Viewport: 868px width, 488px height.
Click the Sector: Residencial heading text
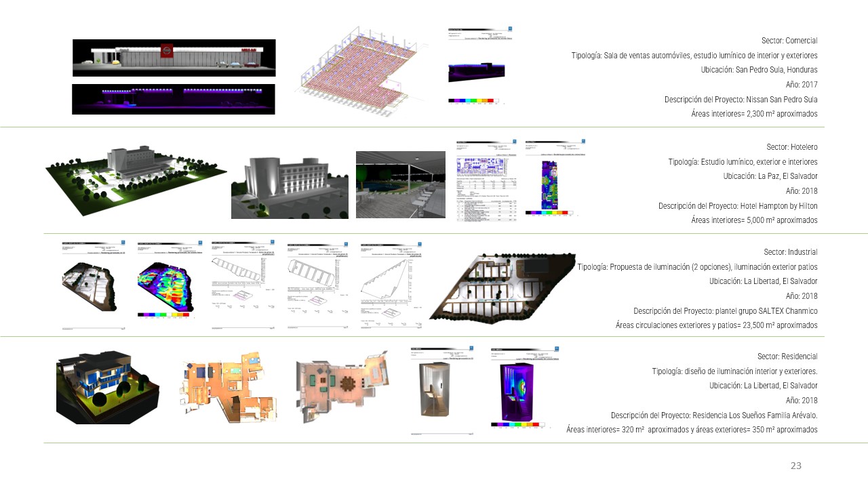tap(787, 356)
